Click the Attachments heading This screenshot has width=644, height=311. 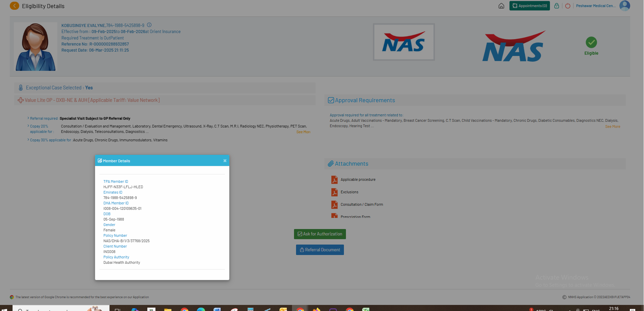tap(352, 164)
